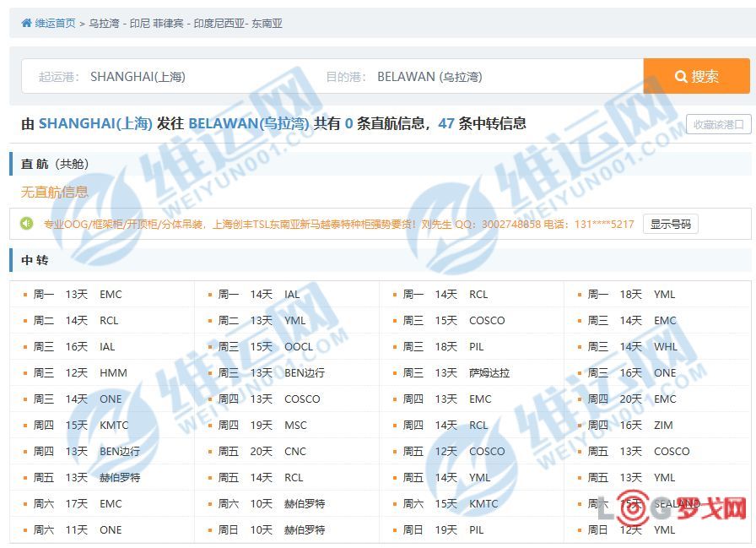Click 周六 11天 ONE transit entry

tap(78, 530)
